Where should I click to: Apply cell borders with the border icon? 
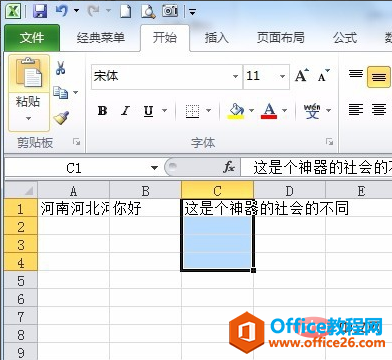coord(192,111)
